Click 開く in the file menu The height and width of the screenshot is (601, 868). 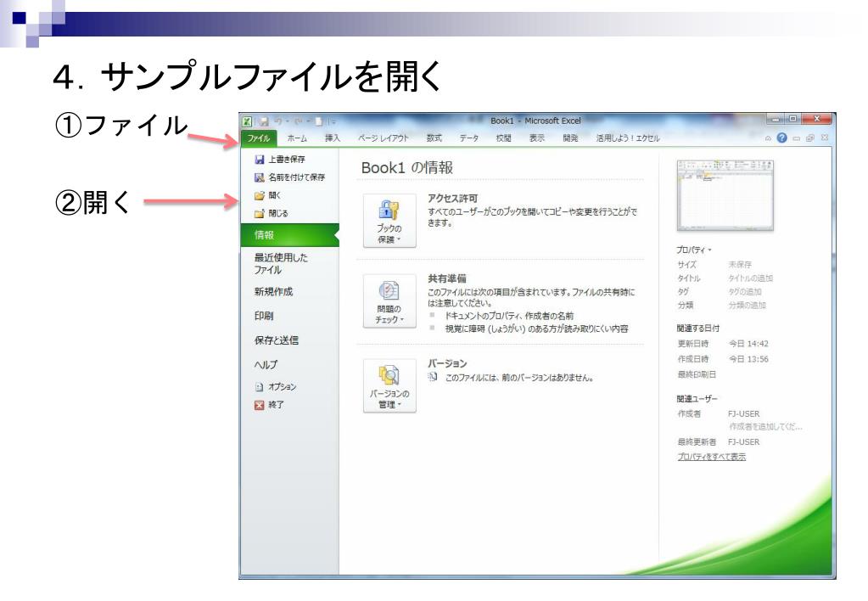pos(268,195)
